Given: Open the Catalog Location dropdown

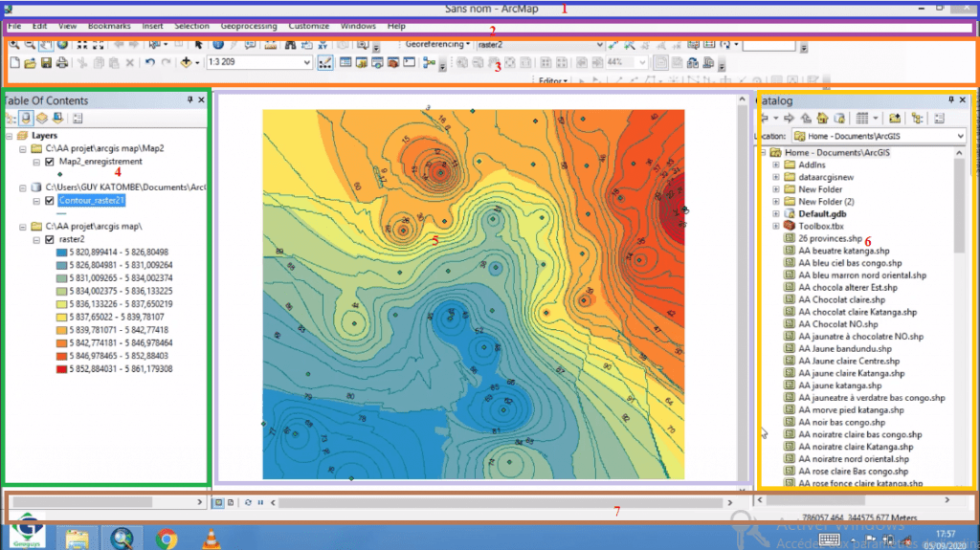Looking at the screenshot, I should pos(960,137).
